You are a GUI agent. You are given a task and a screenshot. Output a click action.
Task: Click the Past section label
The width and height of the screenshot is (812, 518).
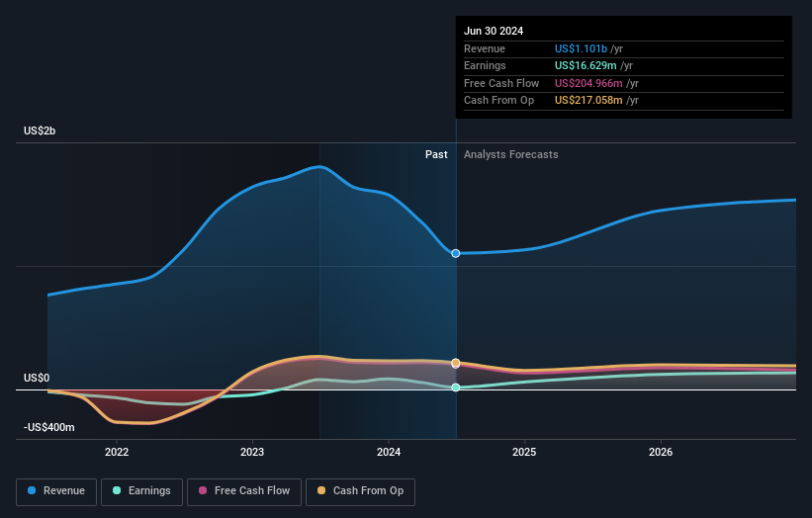[x=436, y=155]
